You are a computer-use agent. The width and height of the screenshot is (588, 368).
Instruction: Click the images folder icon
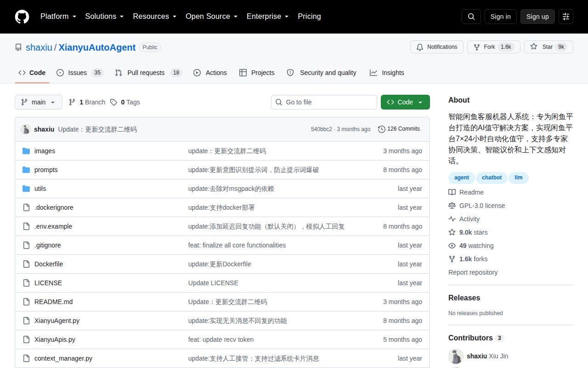click(26, 151)
